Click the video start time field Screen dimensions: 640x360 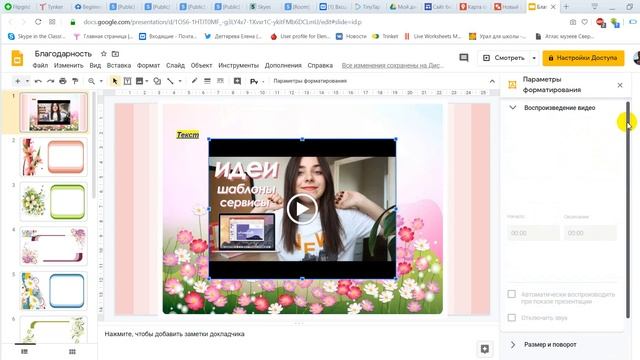[x=533, y=233]
